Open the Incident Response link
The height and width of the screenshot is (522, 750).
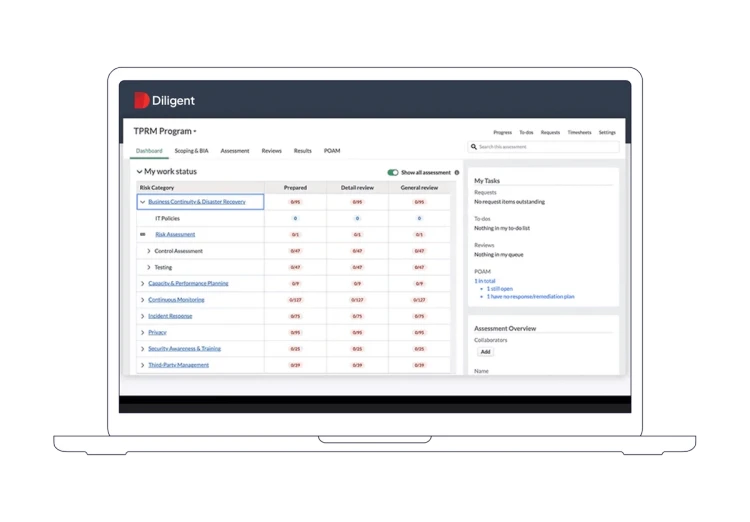pyautogui.click(x=170, y=316)
